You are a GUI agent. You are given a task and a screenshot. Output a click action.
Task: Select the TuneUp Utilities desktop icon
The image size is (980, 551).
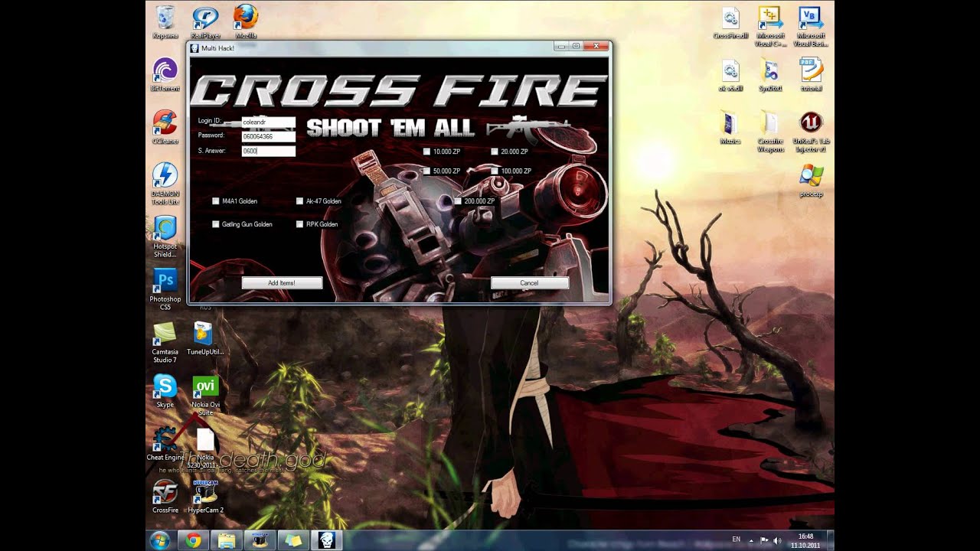(x=205, y=338)
